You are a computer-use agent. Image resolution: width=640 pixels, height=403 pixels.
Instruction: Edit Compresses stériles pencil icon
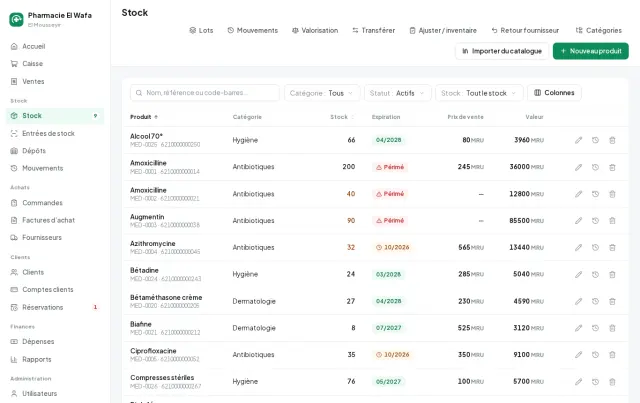click(578, 382)
